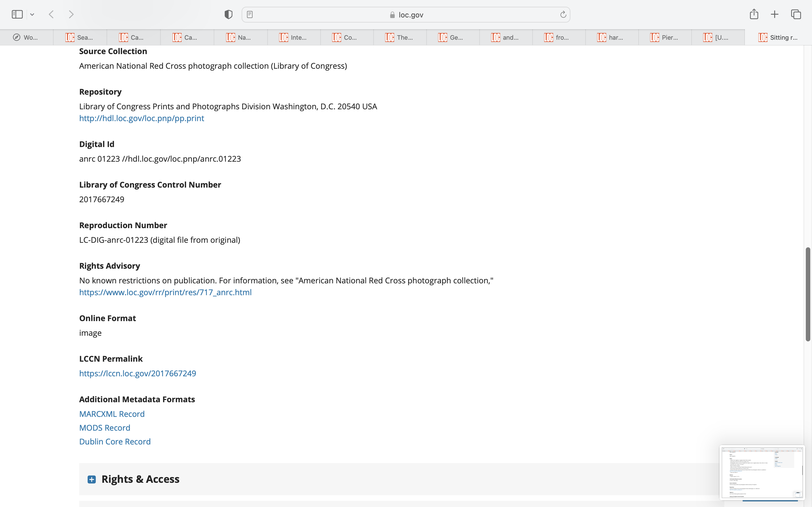Click the back navigation arrow
812x507 pixels.
51,14
